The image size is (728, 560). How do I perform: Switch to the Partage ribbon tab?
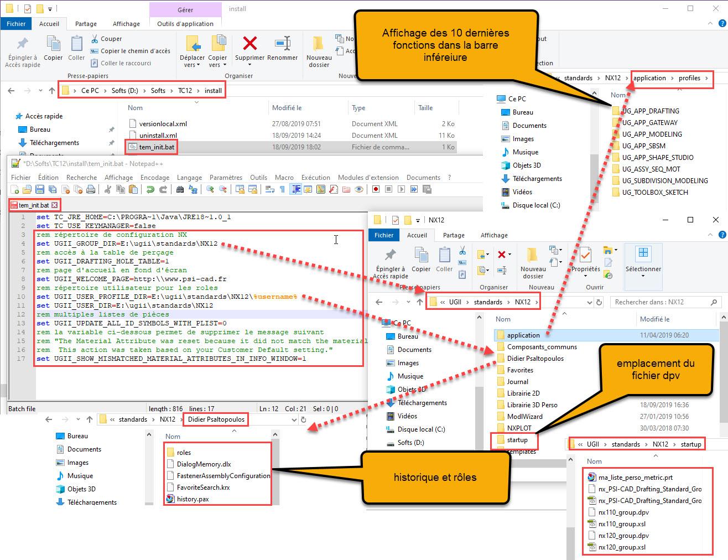click(x=86, y=24)
